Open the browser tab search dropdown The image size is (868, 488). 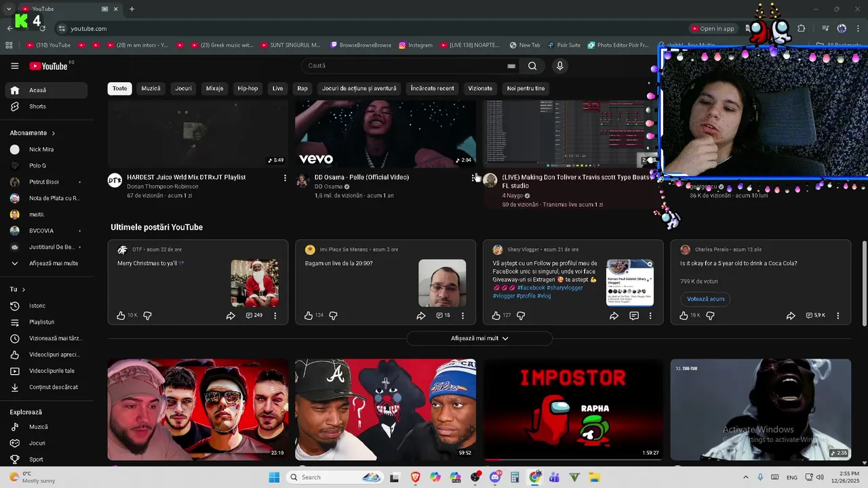coord(9,9)
